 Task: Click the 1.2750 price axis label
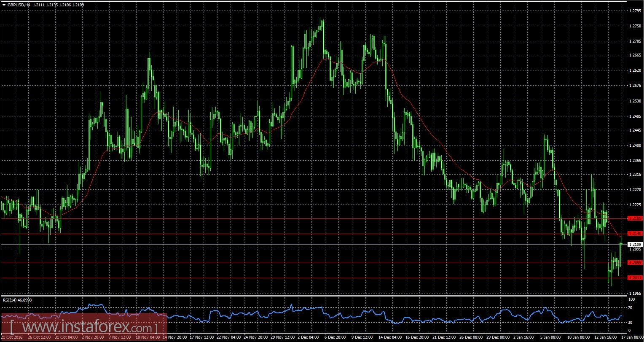(x=635, y=26)
